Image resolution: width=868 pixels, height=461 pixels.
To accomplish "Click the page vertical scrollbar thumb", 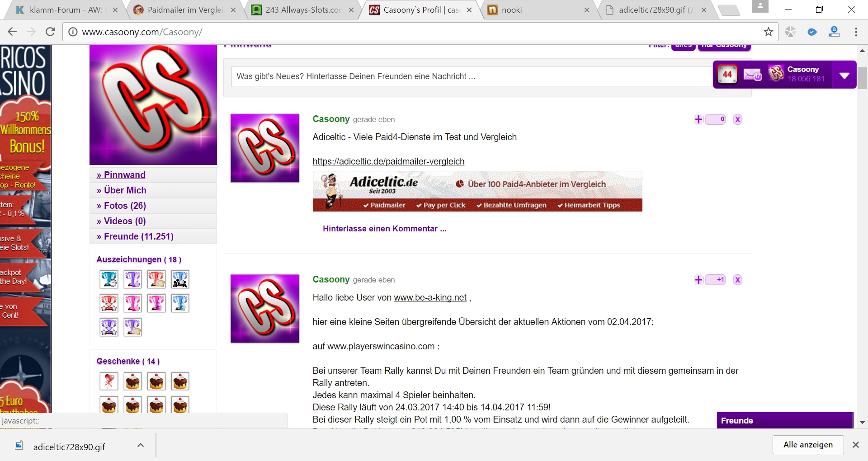I will pyautogui.click(x=862, y=78).
